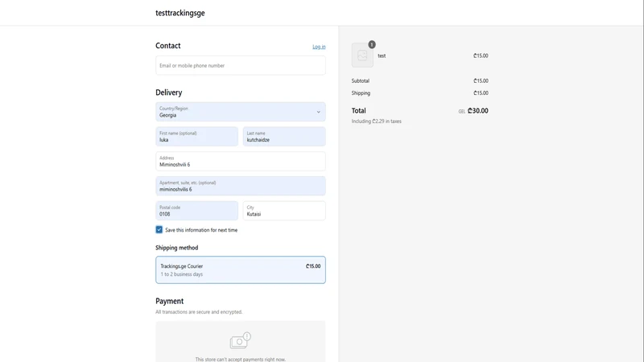
Task: Click the Shipping method heading
Action: pos(176,248)
